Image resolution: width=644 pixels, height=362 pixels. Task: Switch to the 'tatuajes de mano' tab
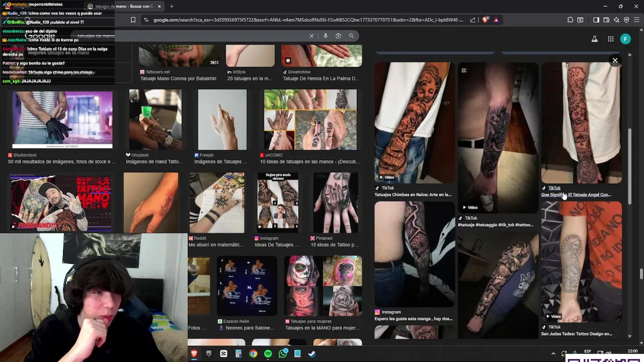coord(123,7)
